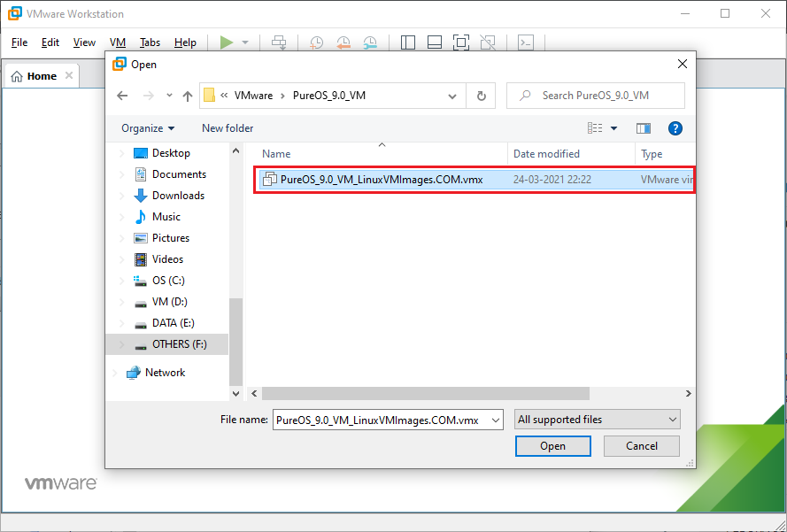Select Documents in navigation pane
787x532 pixels.
tap(179, 174)
